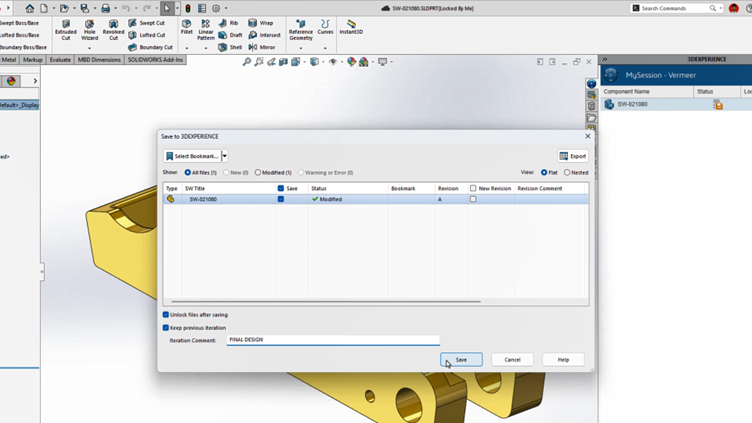This screenshot has height=423, width=752.
Task: Choose the Boundary Cut feature
Action: (x=150, y=47)
